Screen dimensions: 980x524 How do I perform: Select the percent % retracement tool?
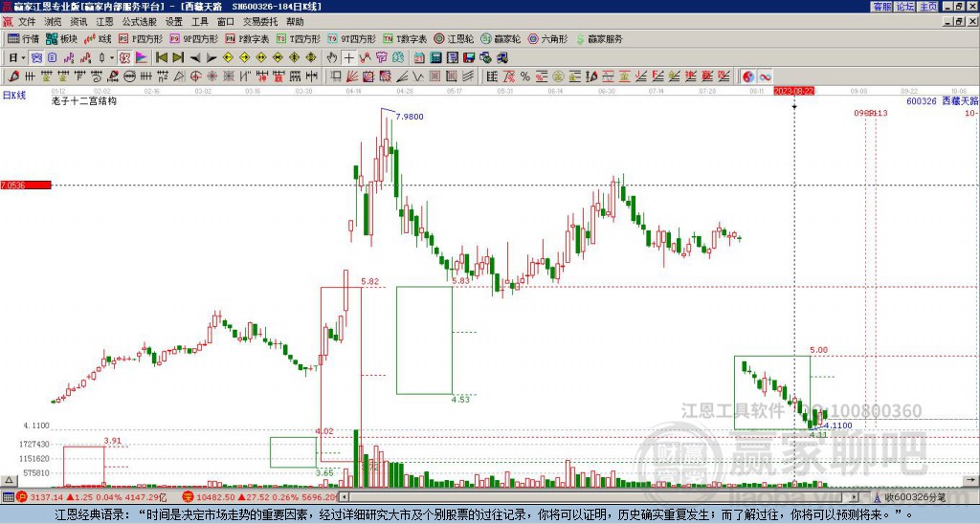pos(525,76)
